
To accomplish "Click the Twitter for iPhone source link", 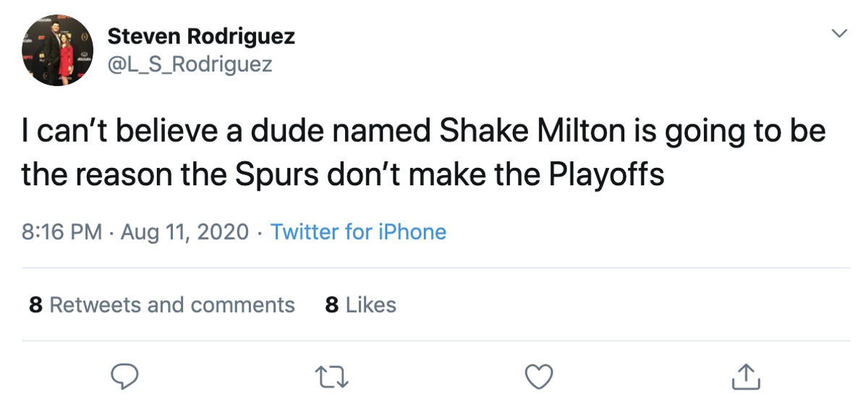I will tap(358, 232).
